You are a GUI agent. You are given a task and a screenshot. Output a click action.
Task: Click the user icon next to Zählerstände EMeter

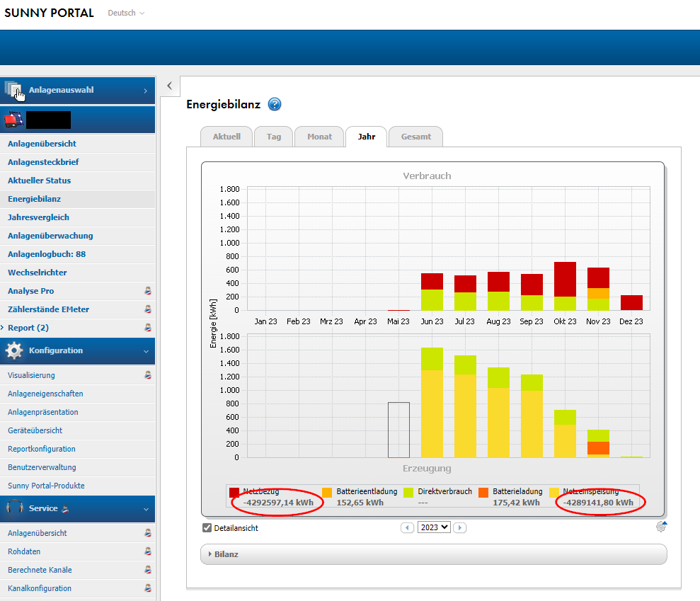[148, 309]
